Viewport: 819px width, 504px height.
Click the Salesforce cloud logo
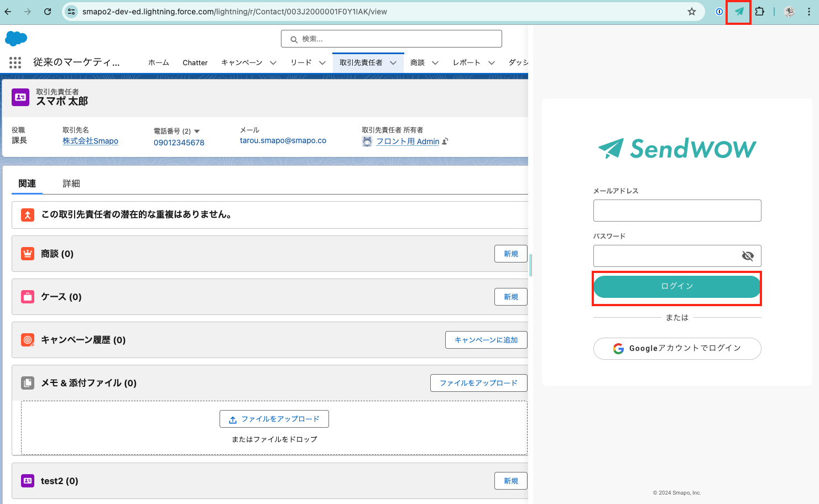pos(16,39)
